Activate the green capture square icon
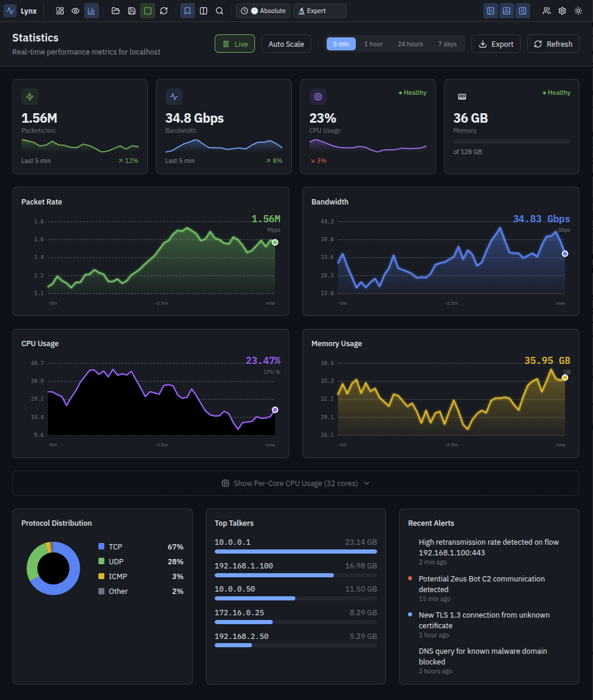Screen dimensions: 593x700 147,11
